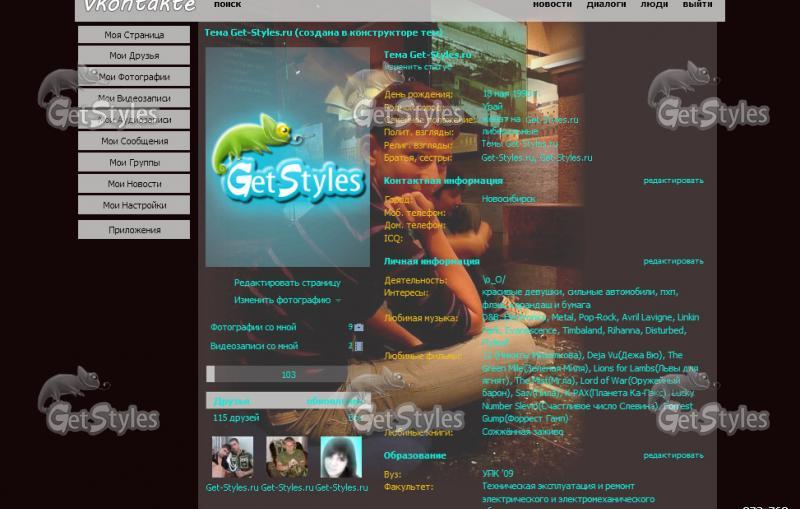Select Мои Настройки sidebar button
The width and height of the screenshot is (800, 509).
pos(134,205)
